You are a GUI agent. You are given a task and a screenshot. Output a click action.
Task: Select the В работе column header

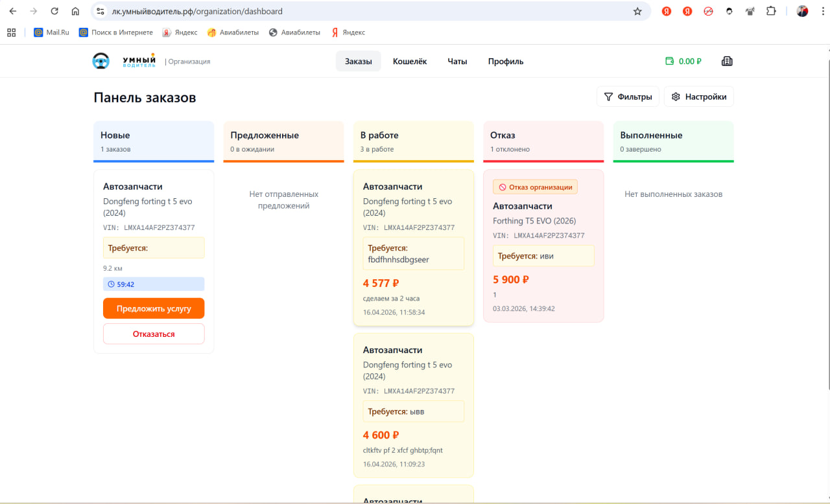click(414, 141)
